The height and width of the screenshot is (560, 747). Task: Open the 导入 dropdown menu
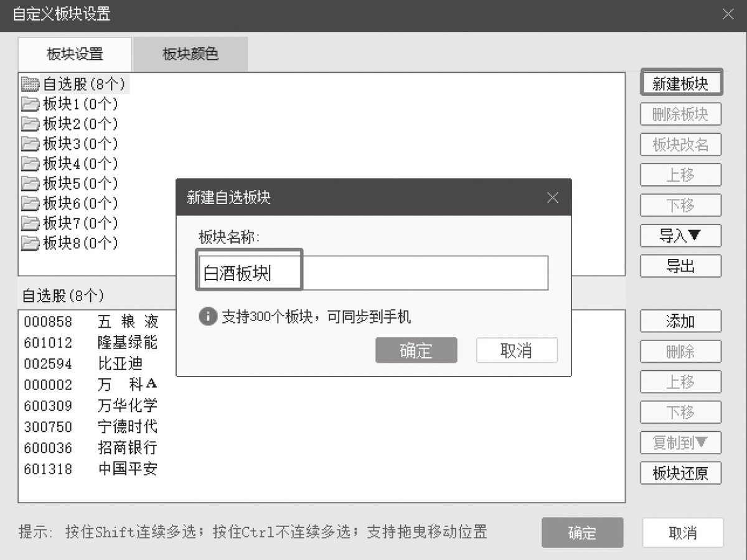681,236
